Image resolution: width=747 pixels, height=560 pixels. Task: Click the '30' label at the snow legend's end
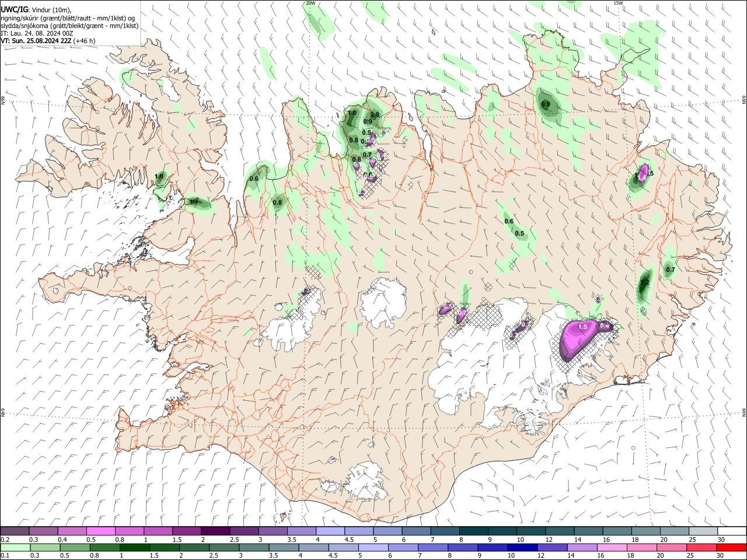[x=721, y=540]
